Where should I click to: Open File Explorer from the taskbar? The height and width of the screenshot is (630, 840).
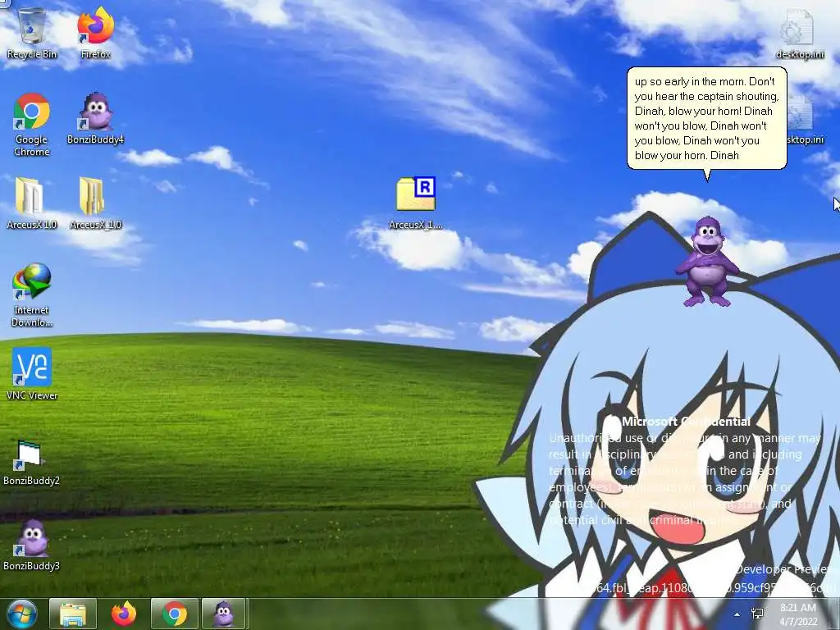[73, 614]
